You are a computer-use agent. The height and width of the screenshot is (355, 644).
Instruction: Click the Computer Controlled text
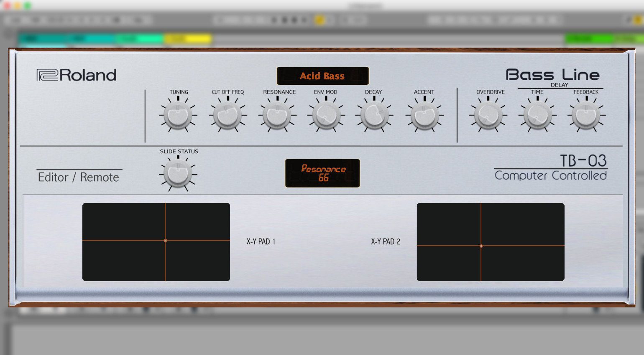550,175
